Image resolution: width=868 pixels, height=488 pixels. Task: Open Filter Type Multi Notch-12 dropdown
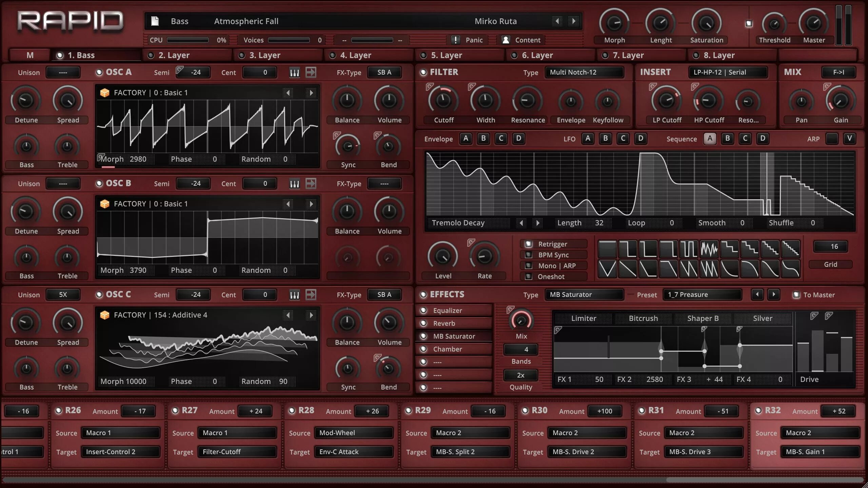point(584,72)
